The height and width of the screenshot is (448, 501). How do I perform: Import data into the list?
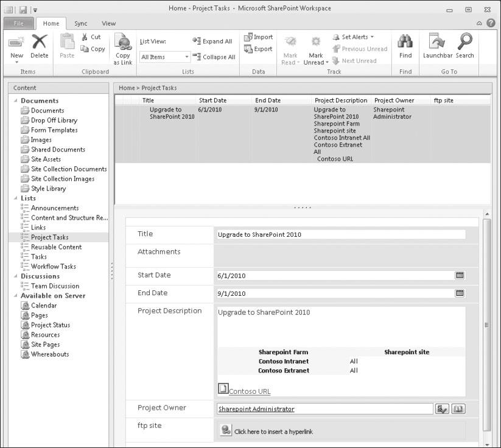click(x=258, y=37)
